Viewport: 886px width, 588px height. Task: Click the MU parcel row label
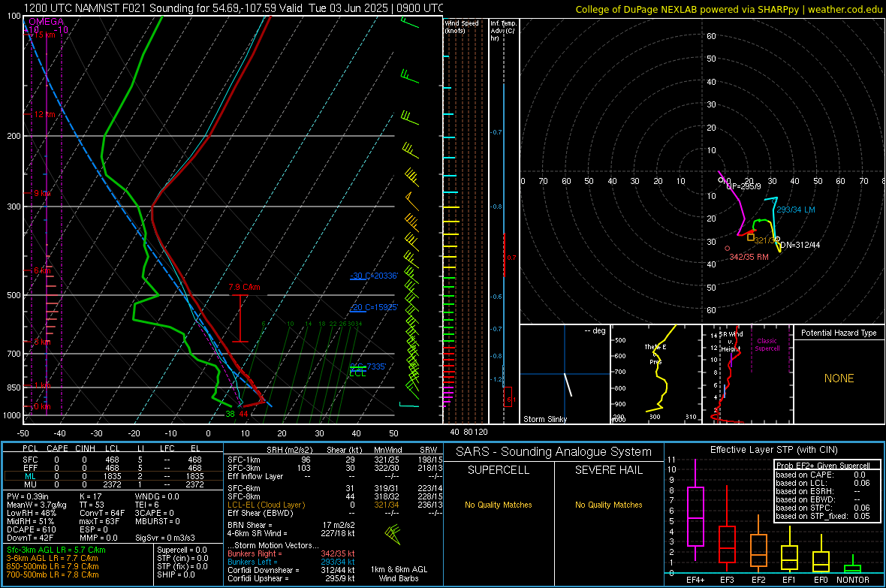point(30,484)
